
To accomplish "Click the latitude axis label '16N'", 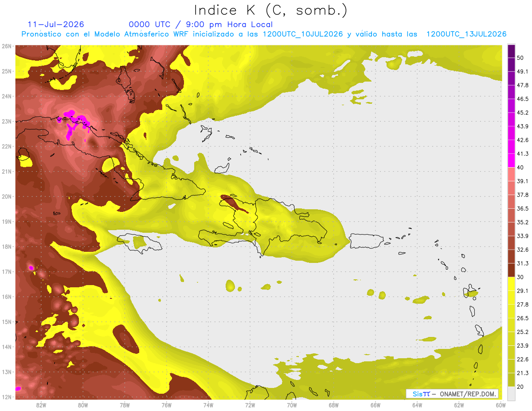I will pos(7,297).
